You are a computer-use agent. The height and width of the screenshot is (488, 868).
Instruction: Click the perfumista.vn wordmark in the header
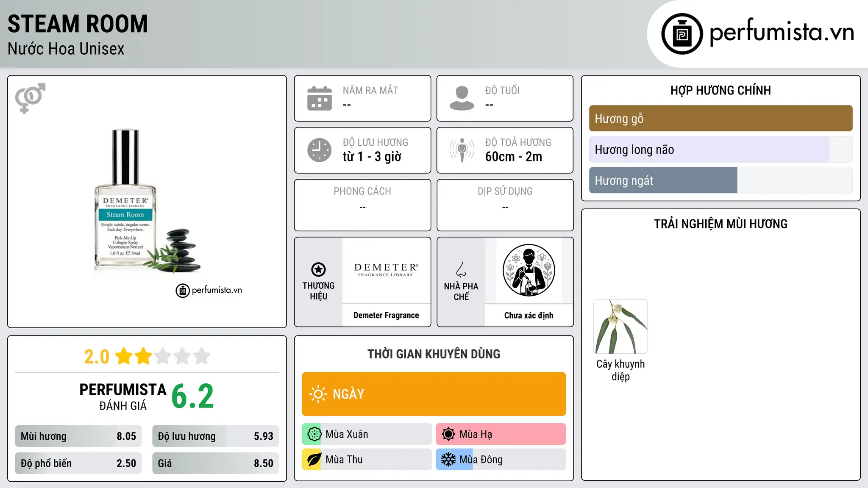(x=782, y=32)
